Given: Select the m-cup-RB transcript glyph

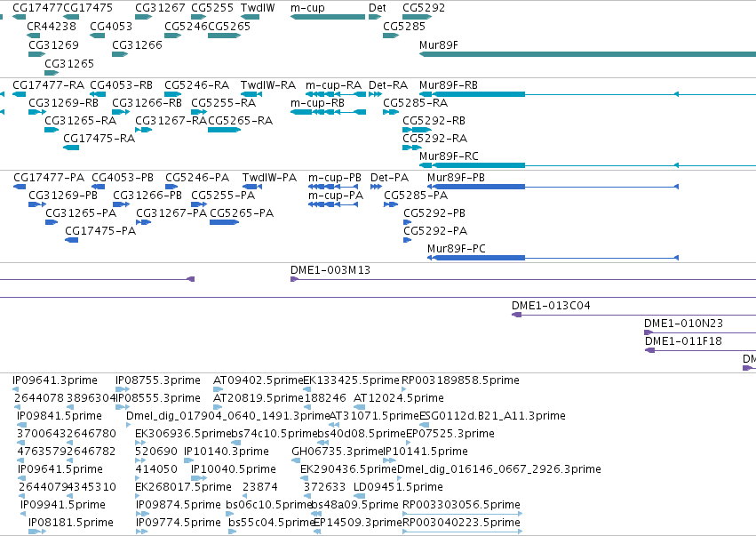Looking at the screenshot, I should coord(328,112).
